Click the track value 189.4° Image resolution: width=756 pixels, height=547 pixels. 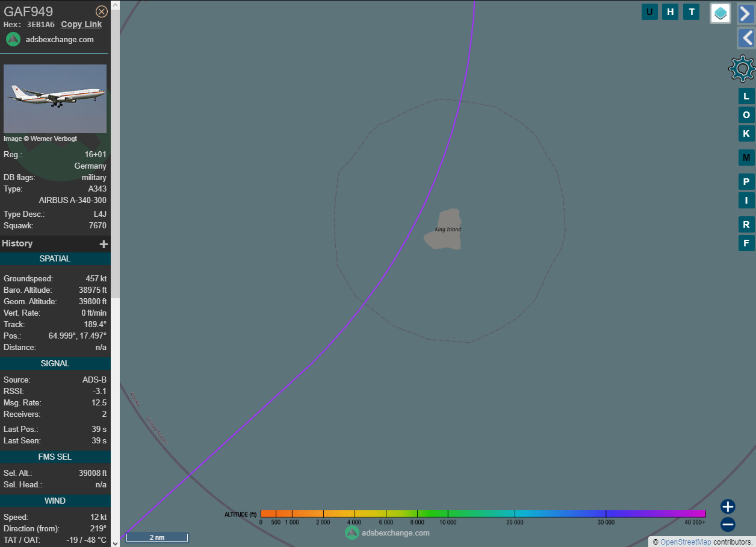coord(95,325)
